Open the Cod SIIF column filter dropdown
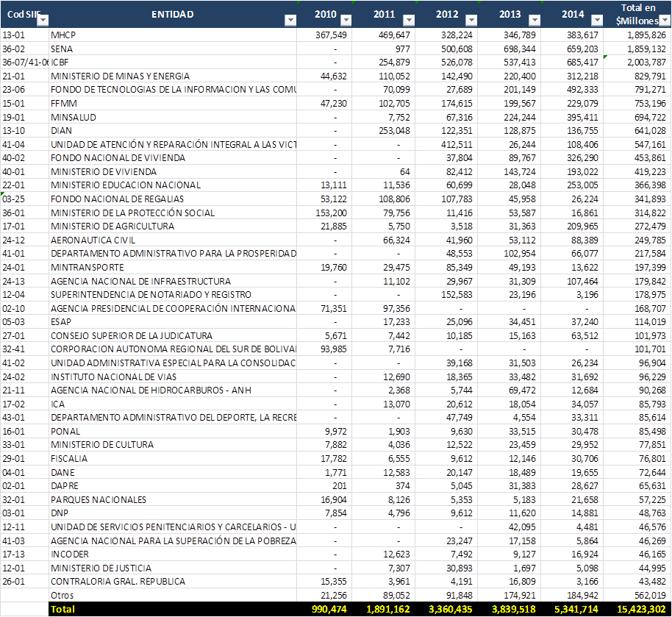Image resolution: width=672 pixels, height=617 pixels. point(43,21)
